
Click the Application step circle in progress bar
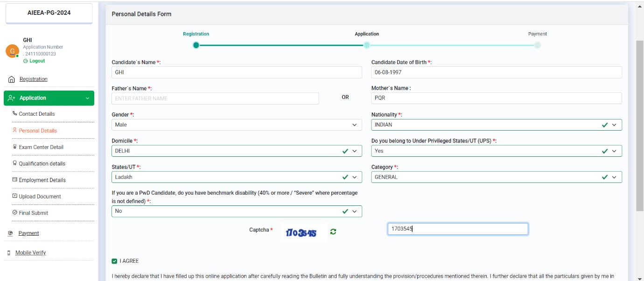(x=367, y=45)
